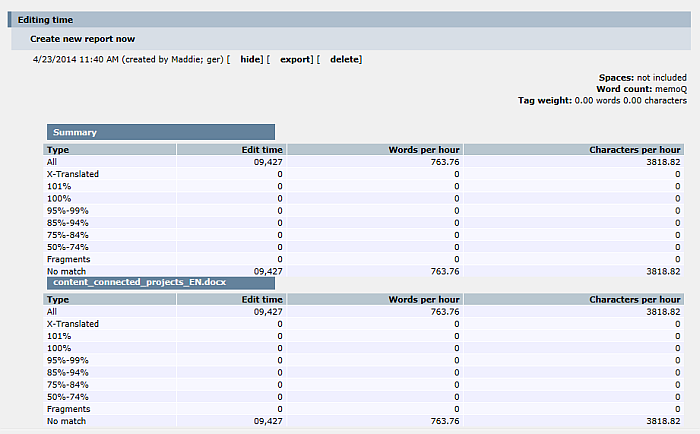
Task: Click the 'Create new report now' link
Action: click(x=83, y=39)
